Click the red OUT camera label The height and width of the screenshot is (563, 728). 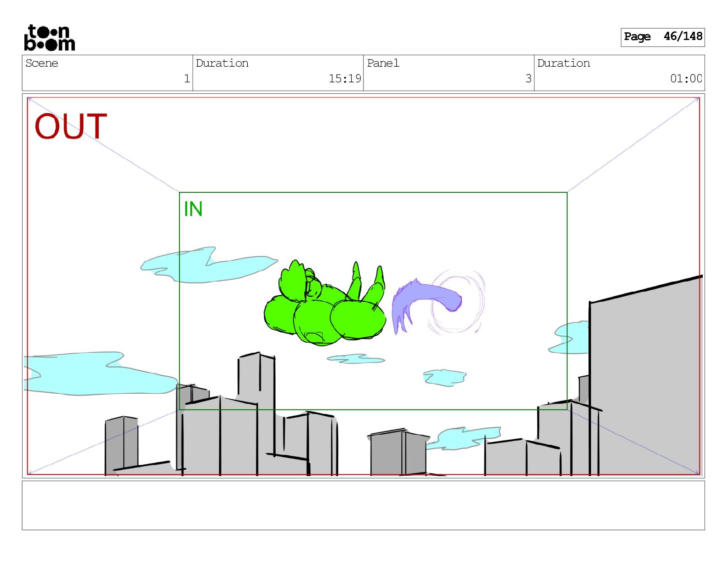tap(71, 126)
